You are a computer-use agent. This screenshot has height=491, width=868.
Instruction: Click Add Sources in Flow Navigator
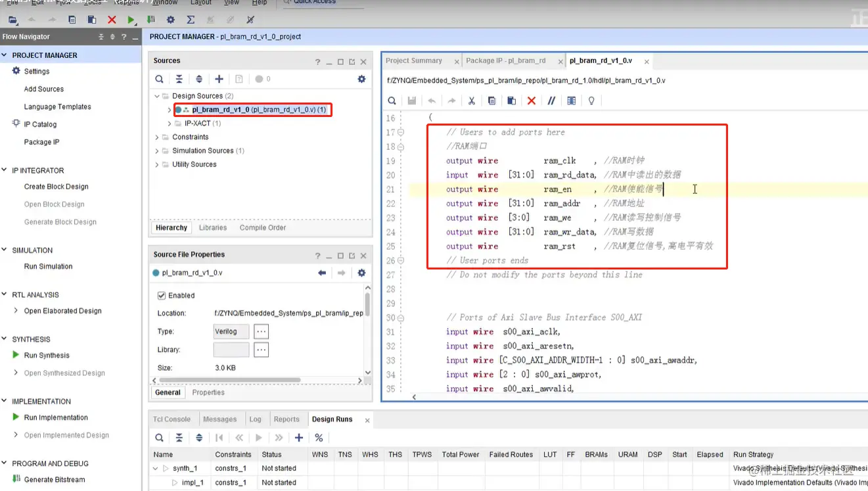coord(44,89)
